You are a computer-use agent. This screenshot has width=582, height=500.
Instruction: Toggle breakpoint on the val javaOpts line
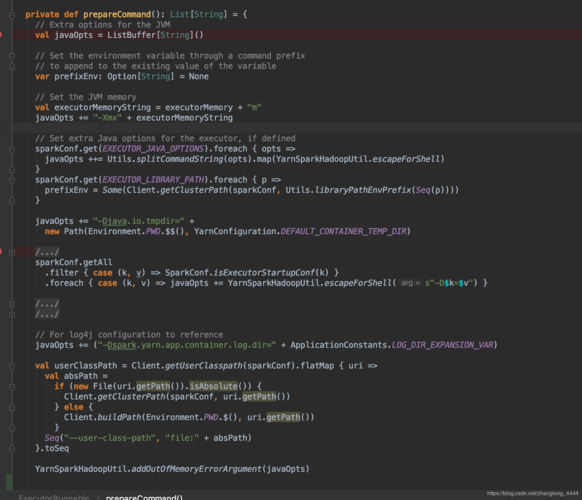1,35
